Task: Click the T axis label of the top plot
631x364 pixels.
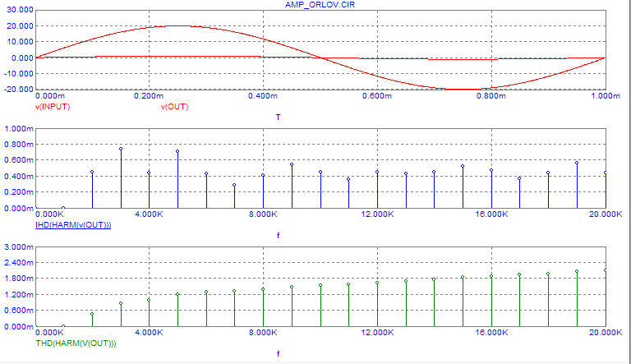Action: 278,117
